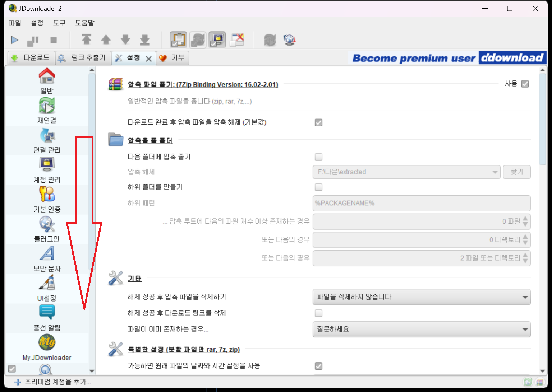The width and height of the screenshot is (552, 392).
Task: Toggle premium account usage toolbar icon
Action: click(217, 40)
